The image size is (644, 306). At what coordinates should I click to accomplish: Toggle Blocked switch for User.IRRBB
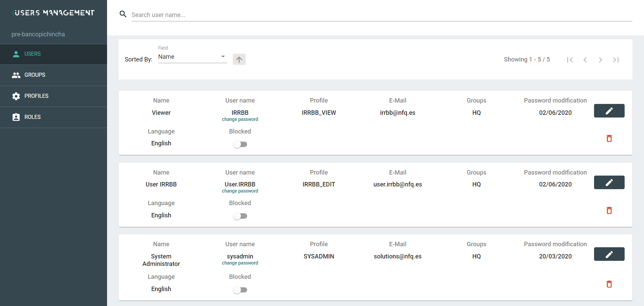(x=240, y=216)
